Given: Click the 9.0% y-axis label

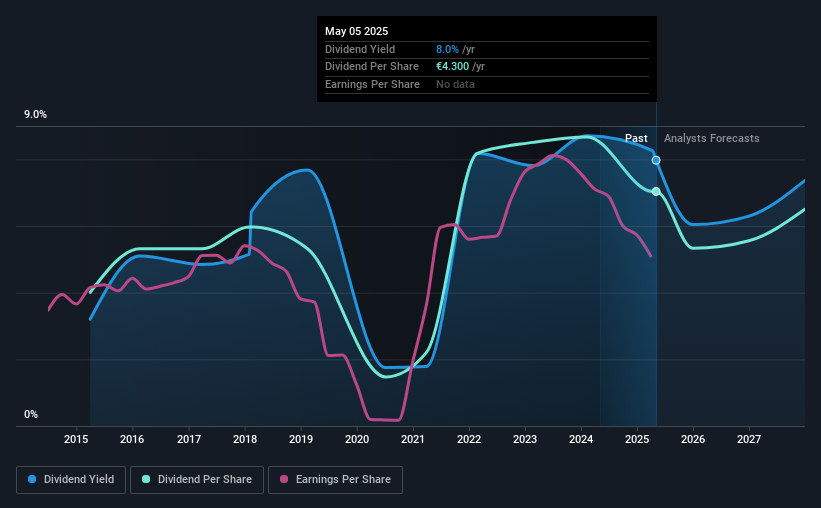Looking at the screenshot, I should pos(35,115).
